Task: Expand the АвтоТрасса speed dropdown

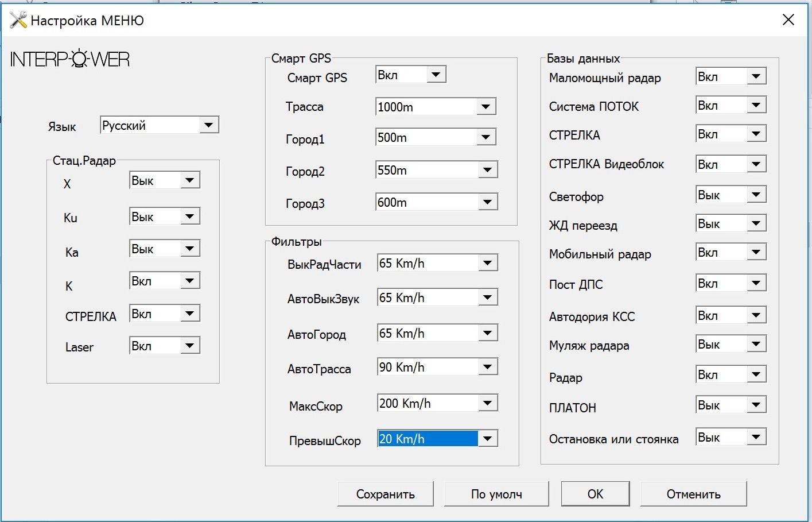Action: [x=487, y=368]
